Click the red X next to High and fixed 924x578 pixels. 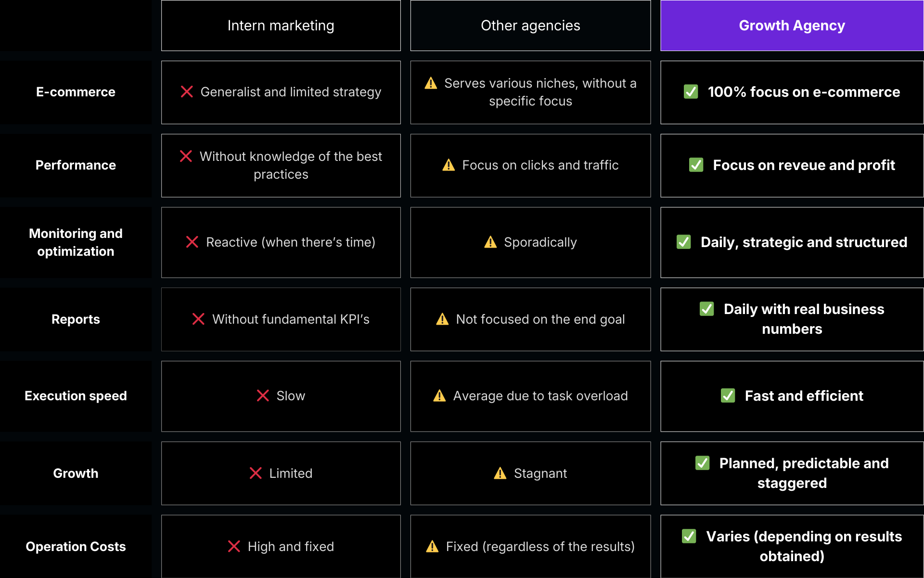(234, 547)
